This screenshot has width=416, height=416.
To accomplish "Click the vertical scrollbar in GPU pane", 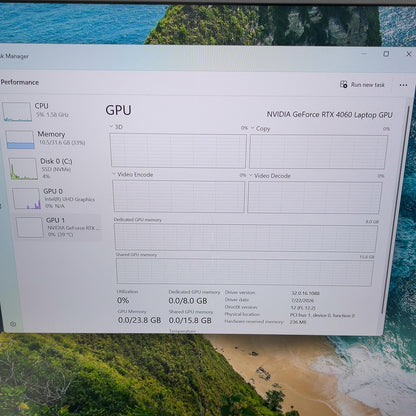I will [395, 209].
